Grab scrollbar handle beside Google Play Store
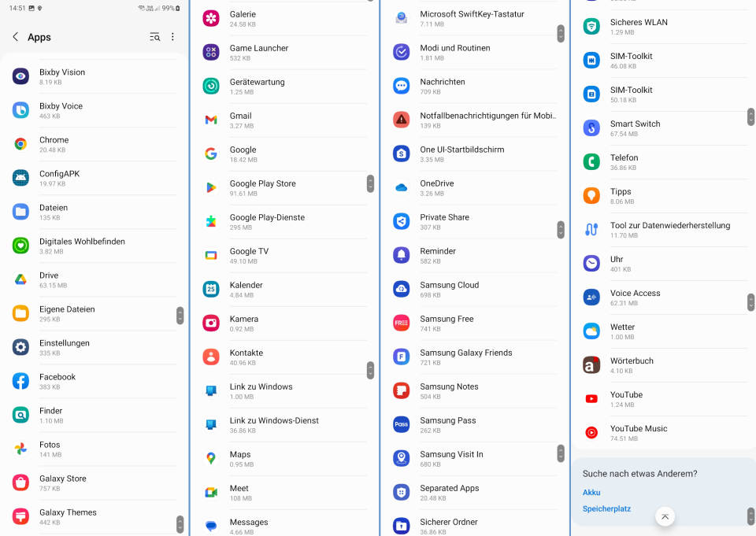The width and height of the screenshot is (756, 536). click(370, 183)
